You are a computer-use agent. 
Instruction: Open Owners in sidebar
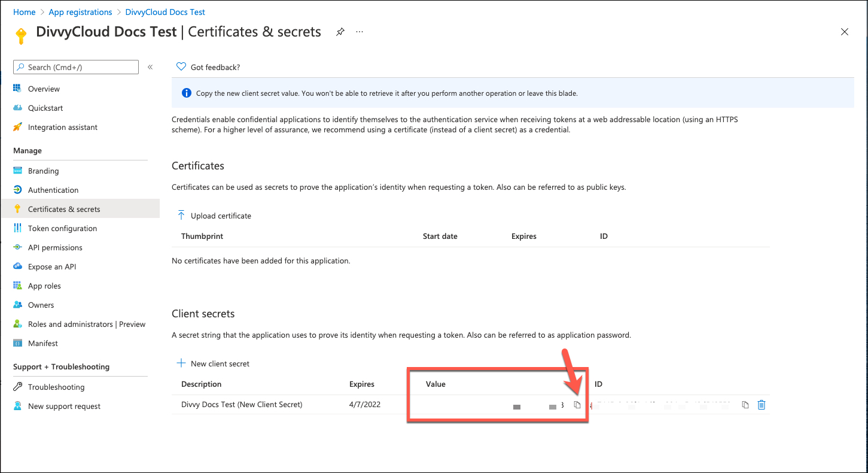[x=41, y=305]
